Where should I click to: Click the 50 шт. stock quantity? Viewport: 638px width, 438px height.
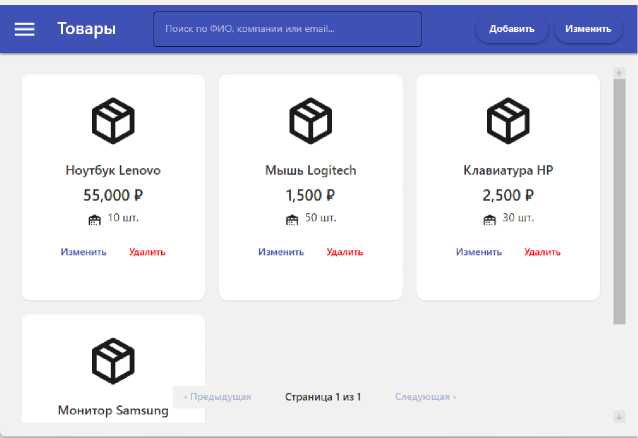321,218
